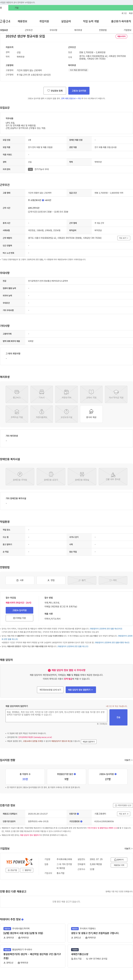Click info icon next to 고용24 입사지원 count
Image resolution: width=133 pixels, height=980 pixels.
115,774
